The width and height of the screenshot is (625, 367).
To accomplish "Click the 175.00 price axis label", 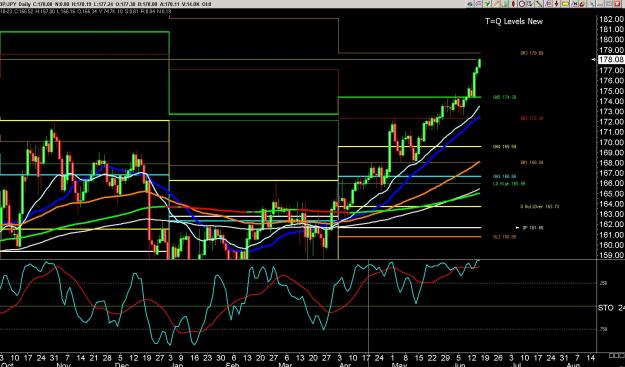I will 611,91.
